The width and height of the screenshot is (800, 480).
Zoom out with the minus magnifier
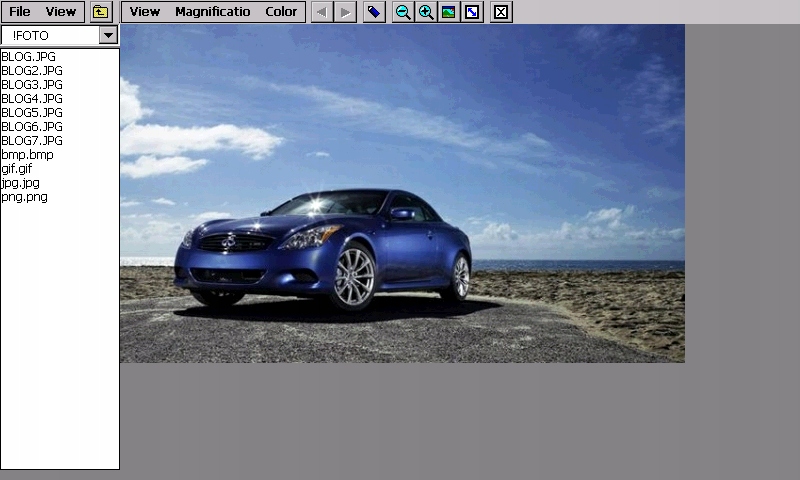(403, 12)
